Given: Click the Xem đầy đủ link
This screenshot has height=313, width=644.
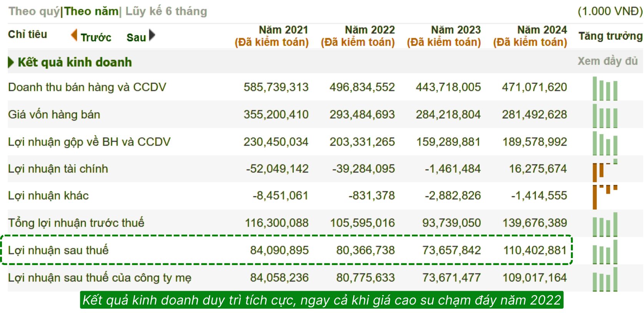Looking at the screenshot, I should coord(607,61).
